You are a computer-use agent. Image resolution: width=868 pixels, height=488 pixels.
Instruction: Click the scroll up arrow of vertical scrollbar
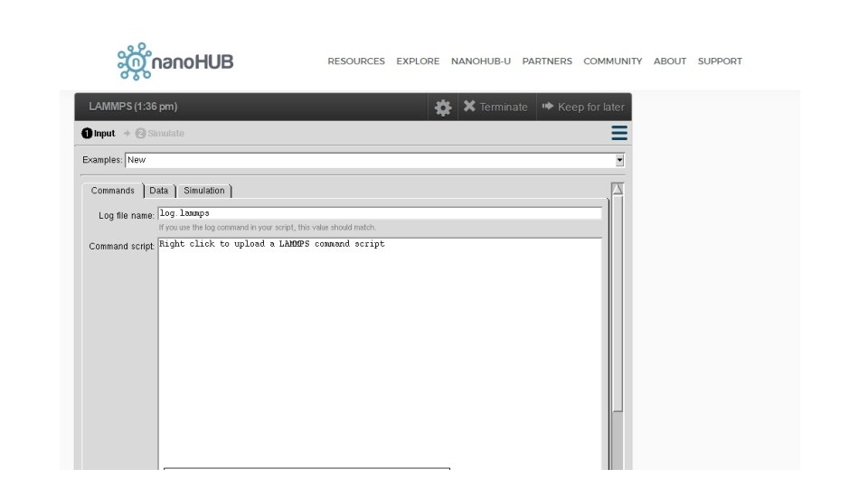tap(618, 189)
